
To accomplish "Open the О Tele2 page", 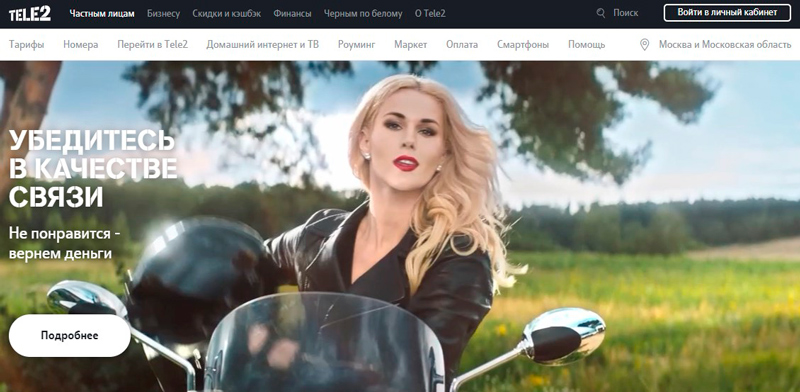I will 430,14.
